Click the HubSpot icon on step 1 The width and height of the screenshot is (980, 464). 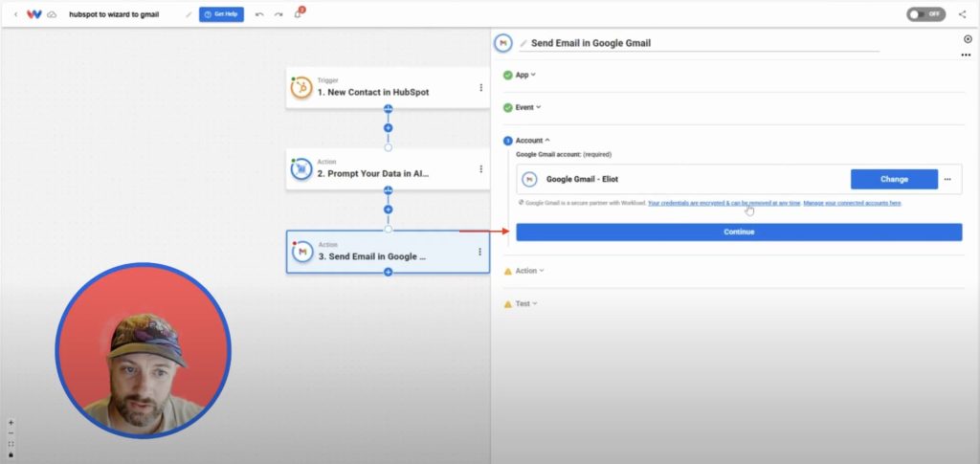tap(301, 88)
